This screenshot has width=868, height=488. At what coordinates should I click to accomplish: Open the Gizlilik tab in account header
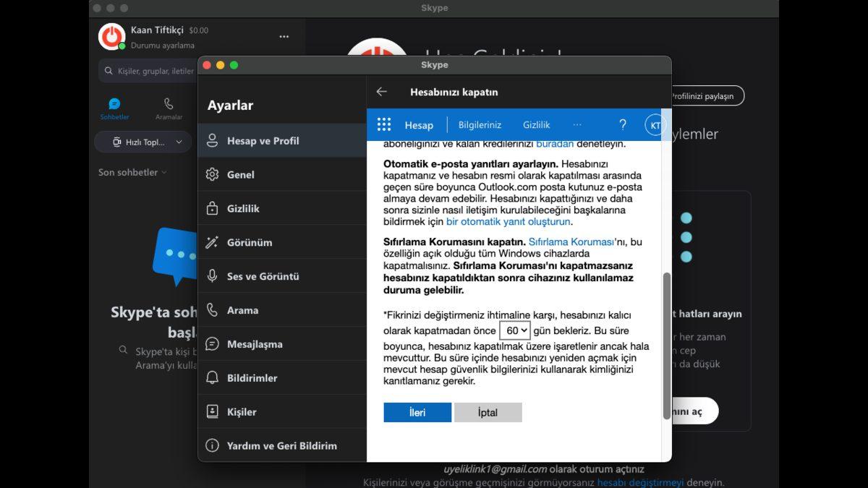click(x=536, y=124)
